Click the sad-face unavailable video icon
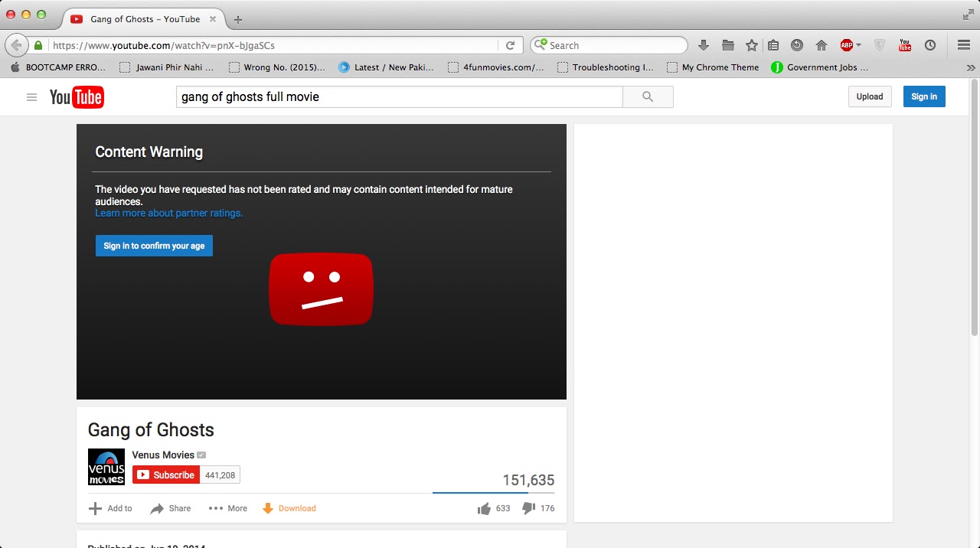980x548 pixels. tap(321, 289)
